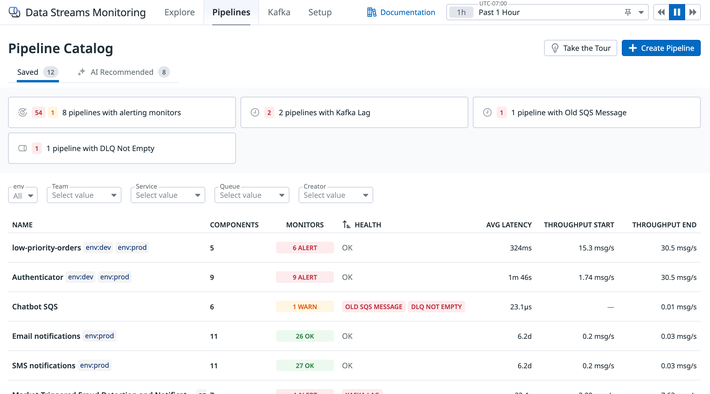
Task: Click the 9 ALERT monitor badge
Action: 305,277
